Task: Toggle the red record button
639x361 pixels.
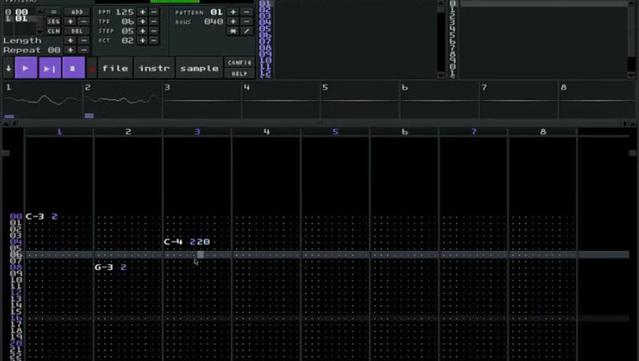Action: tap(92, 68)
